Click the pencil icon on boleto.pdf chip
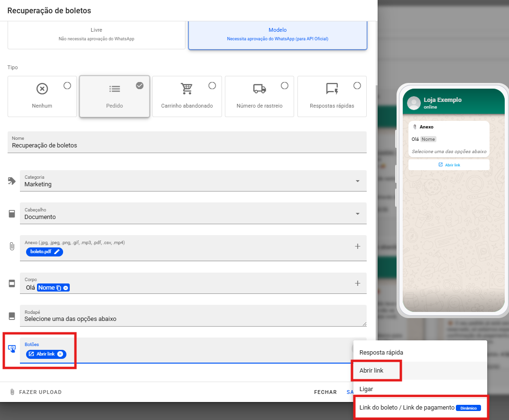Image resolution: width=509 pixels, height=420 pixels. 57,252
